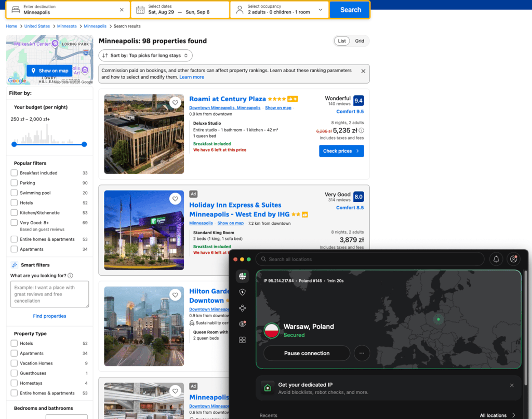Open Learn more about ranking
Viewport: 532px width, 419px height.
pyautogui.click(x=192, y=77)
